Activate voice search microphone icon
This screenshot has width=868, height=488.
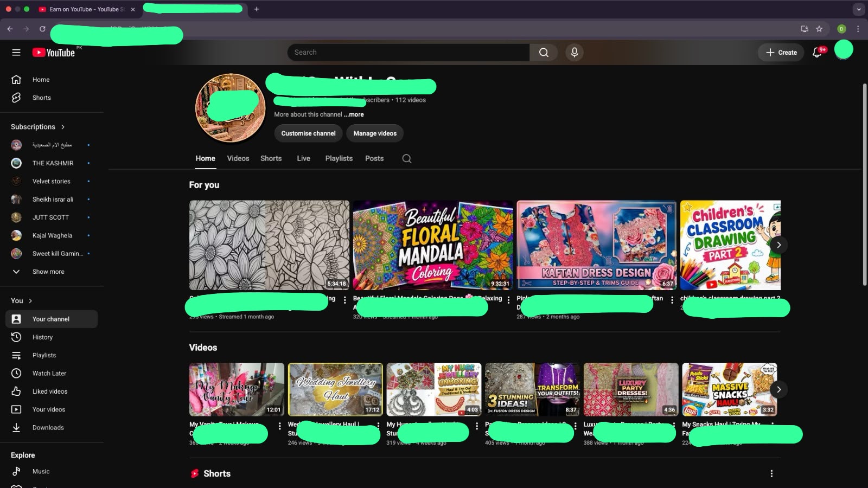coord(575,53)
